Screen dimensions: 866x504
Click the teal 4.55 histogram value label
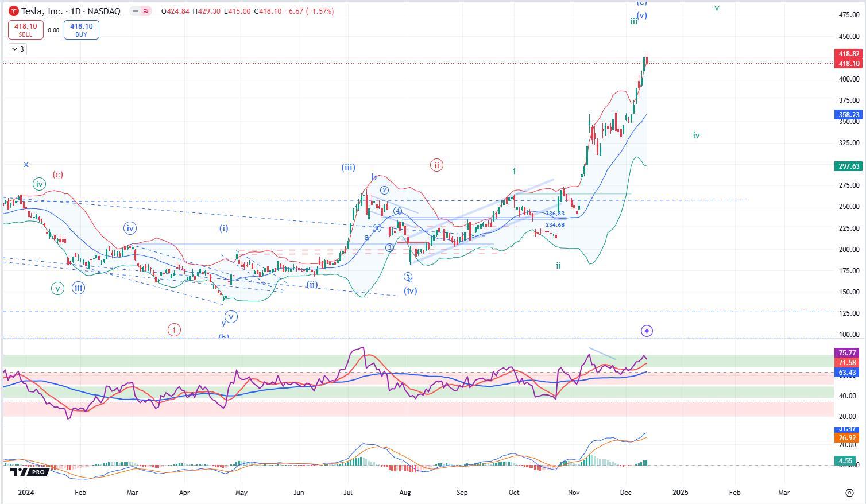845,460
